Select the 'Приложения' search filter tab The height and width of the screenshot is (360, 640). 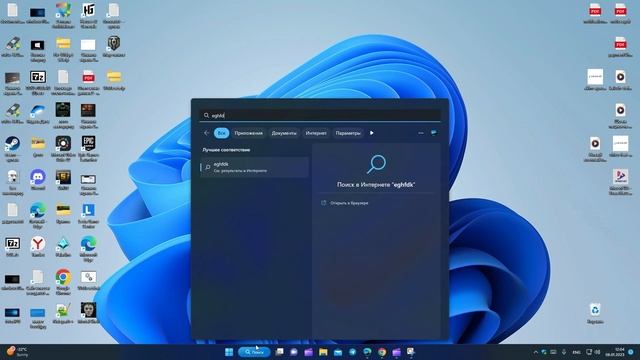(x=249, y=133)
